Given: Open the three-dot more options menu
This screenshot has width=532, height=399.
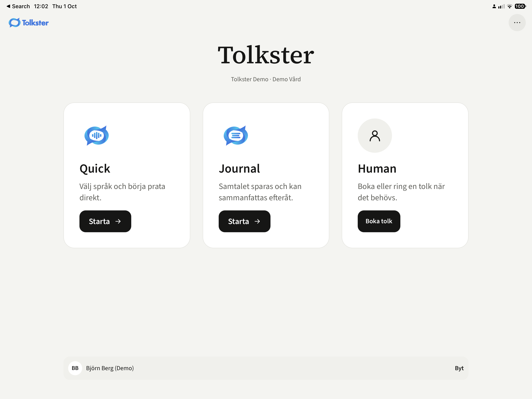Looking at the screenshot, I should point(517,23).
